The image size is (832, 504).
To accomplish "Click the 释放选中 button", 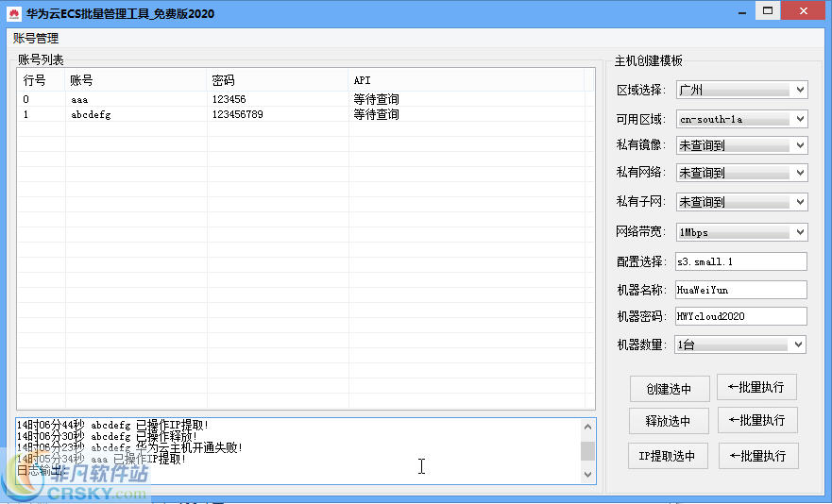I will [669, 421].
